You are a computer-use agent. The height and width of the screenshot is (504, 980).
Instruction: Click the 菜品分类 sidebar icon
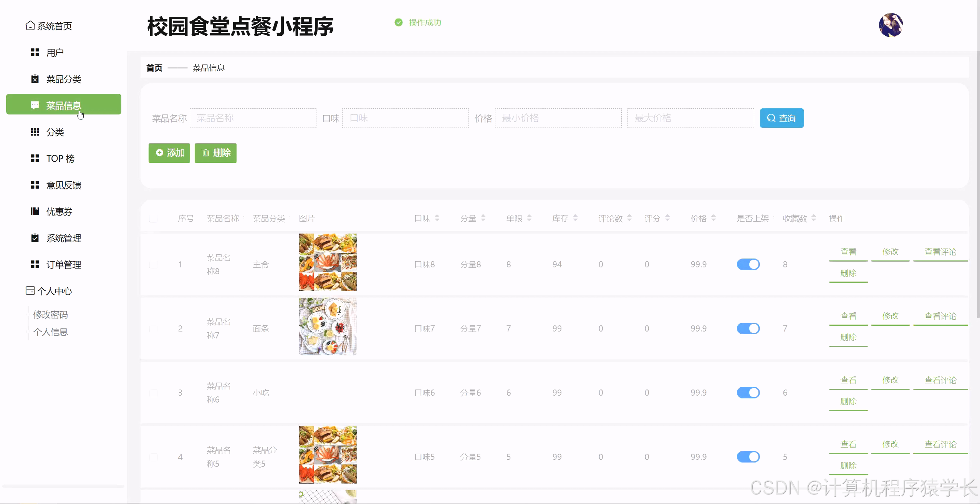coord(35,79)
